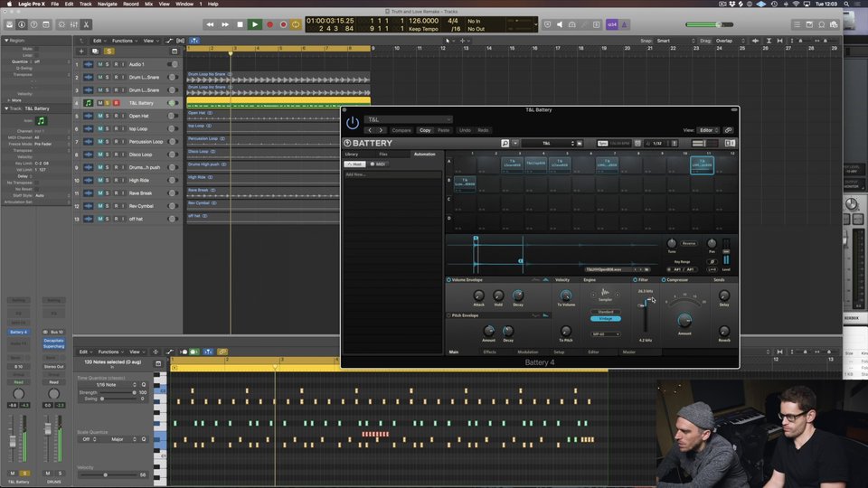Click the Compare button in plugin window
Viewport: 868px width, 488px height.
click(x=401, y=130)
